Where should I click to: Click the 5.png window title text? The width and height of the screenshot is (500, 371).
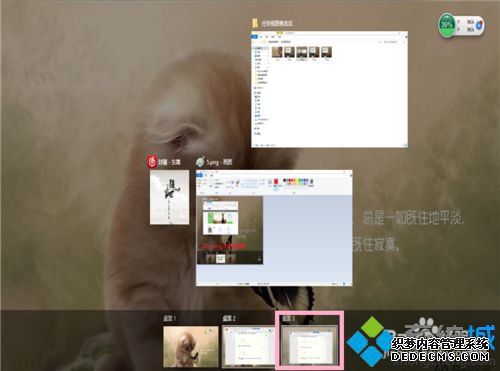click(219, 162)
